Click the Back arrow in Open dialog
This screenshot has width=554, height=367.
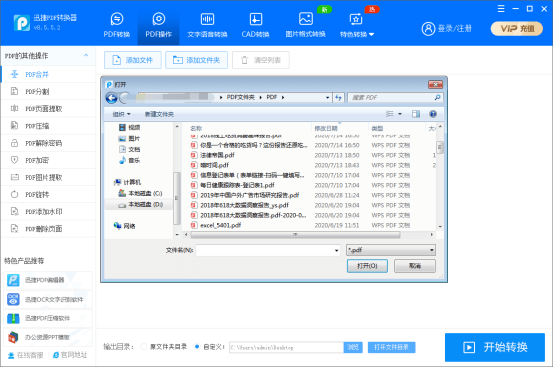point(111,97)
